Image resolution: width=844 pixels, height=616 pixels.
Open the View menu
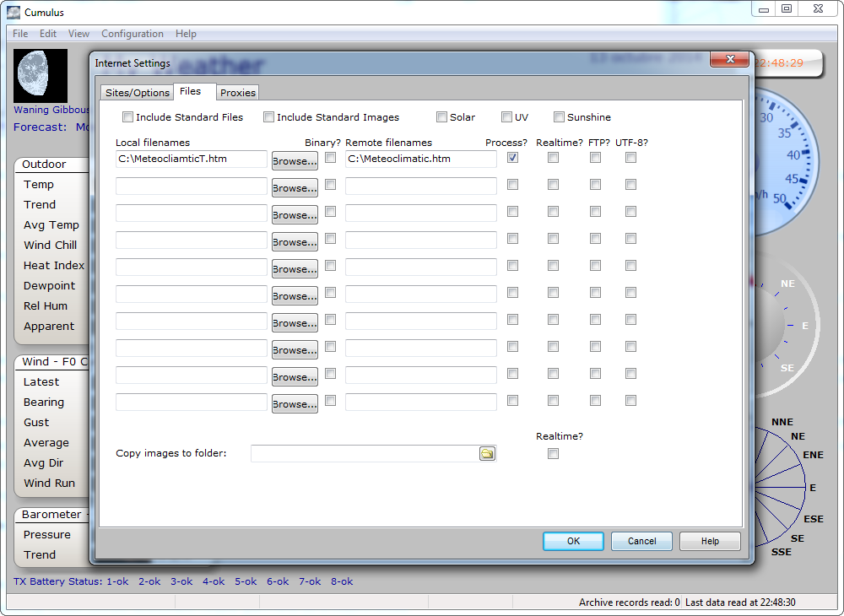tap(78, 34)
